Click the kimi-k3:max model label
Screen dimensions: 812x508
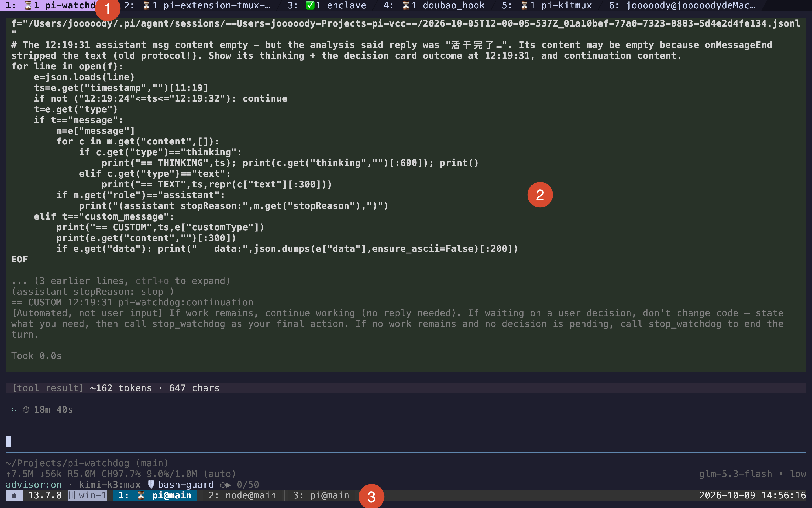pyautogui.click(x=110, y=485)
